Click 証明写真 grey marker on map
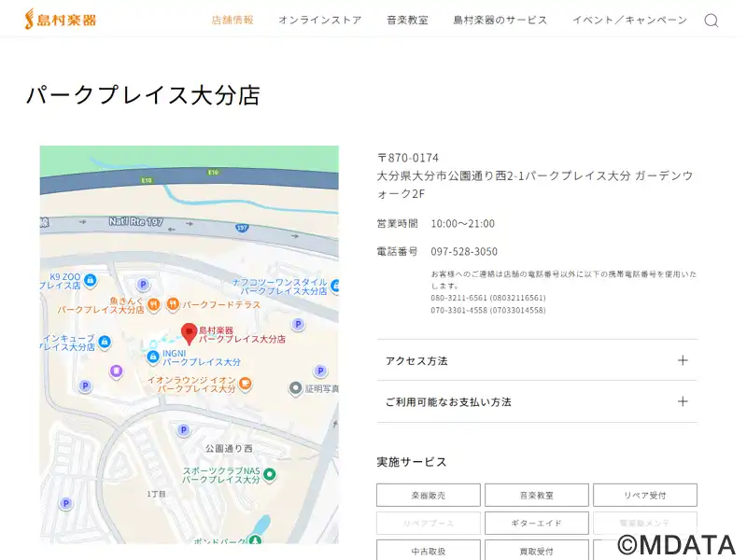 point(295,388)
